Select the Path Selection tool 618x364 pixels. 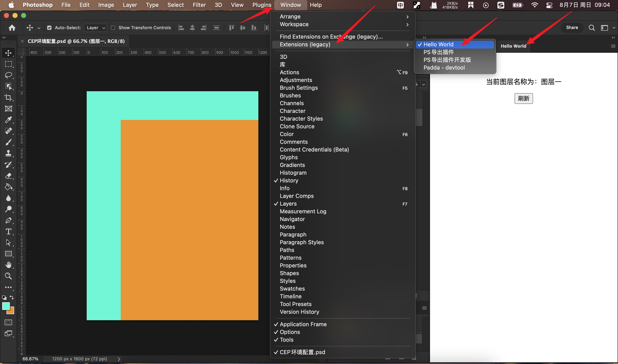8,243
